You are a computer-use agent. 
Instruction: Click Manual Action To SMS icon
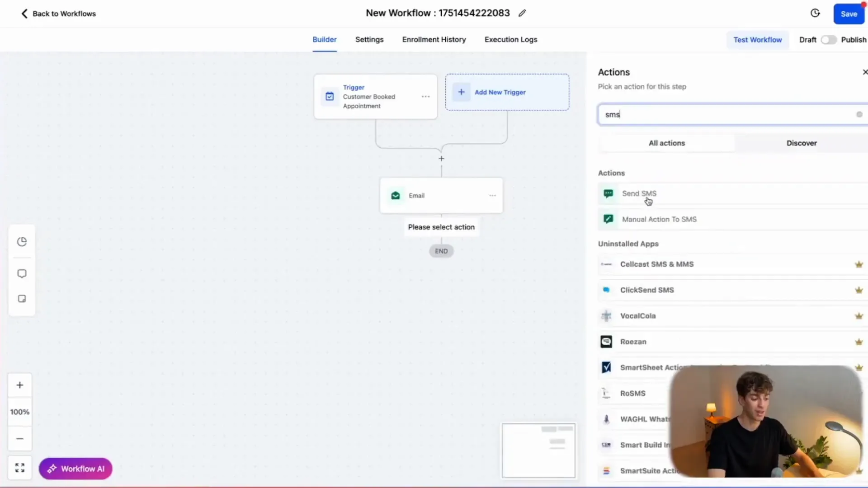(x=609, y=219)
